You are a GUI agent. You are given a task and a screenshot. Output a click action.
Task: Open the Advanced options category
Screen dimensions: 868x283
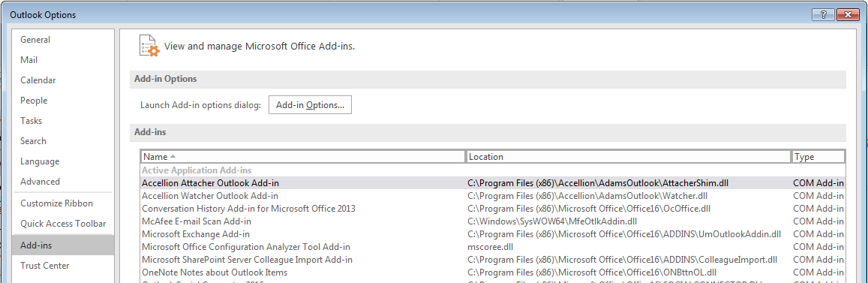click(x=63, y=182)
